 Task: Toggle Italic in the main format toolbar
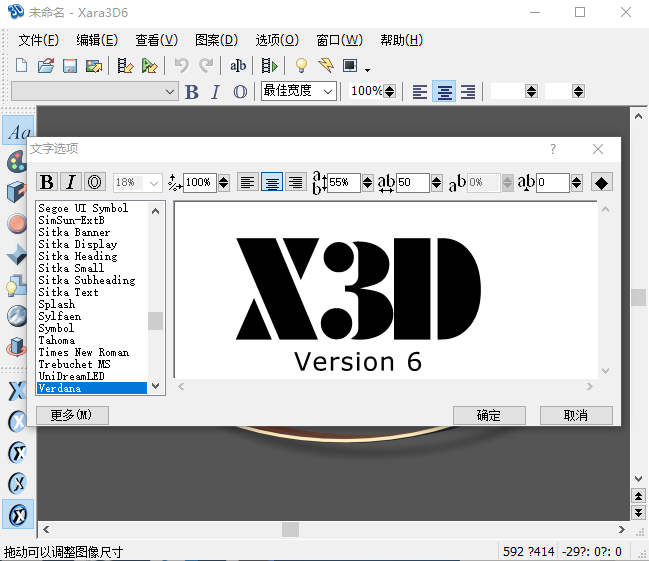tap(215, 92)
